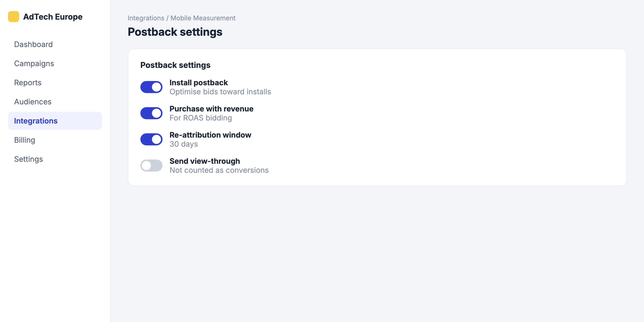Click the Postback settings page heading

tap(175, 32)
